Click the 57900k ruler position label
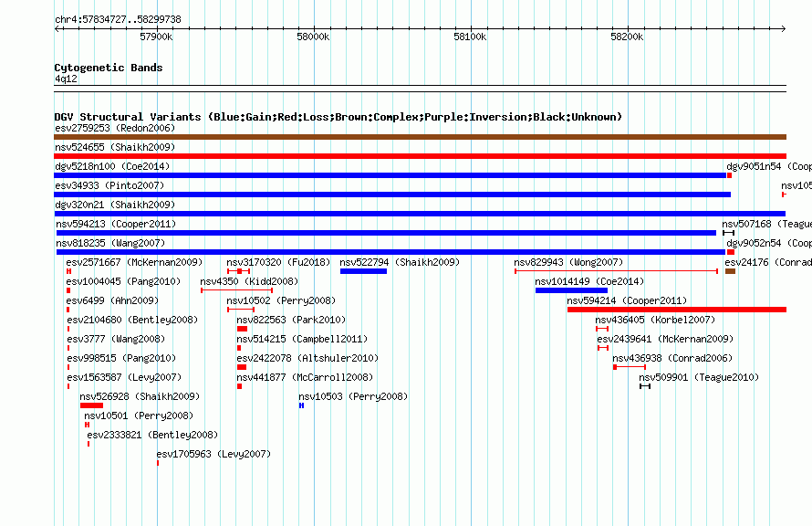This screenshot has width=812, height=526. (156, 37)
